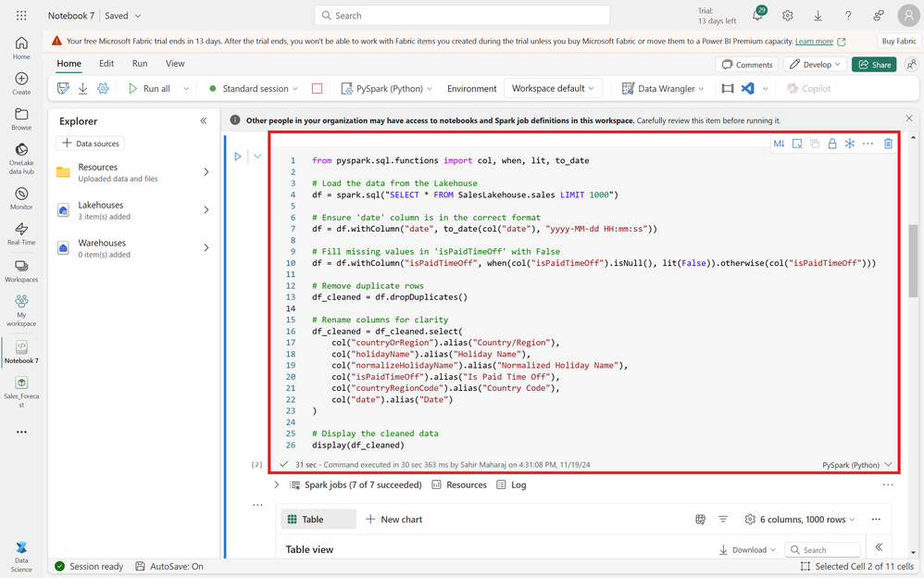Open the settings gear in the header
Screen dimensions: 924x578
pyautogui.click(x=788, y=16)
